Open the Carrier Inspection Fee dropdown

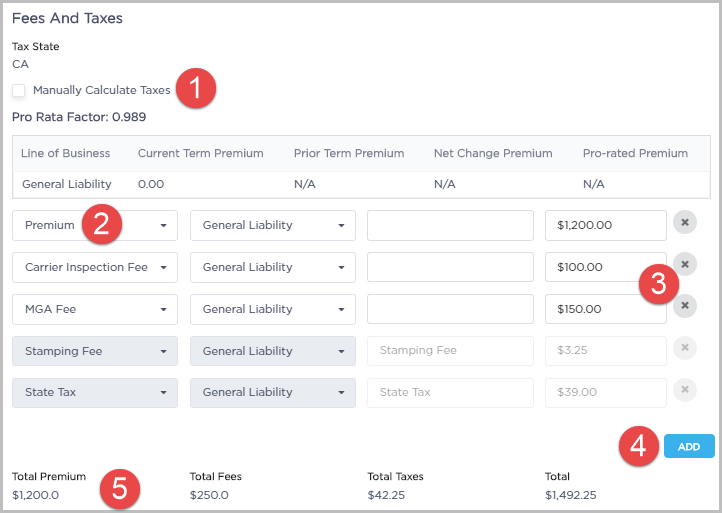tap(95, 268)
